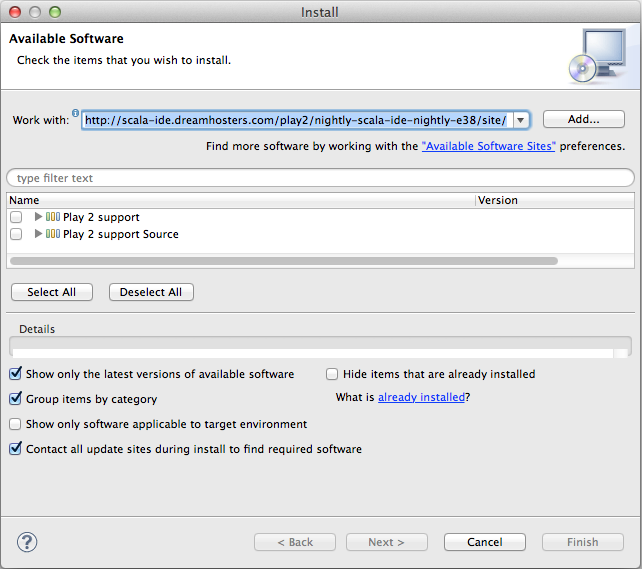Viewport: 642px width, 569px height.
Task: Click the Select All button
Action: [x=52, y=292]
